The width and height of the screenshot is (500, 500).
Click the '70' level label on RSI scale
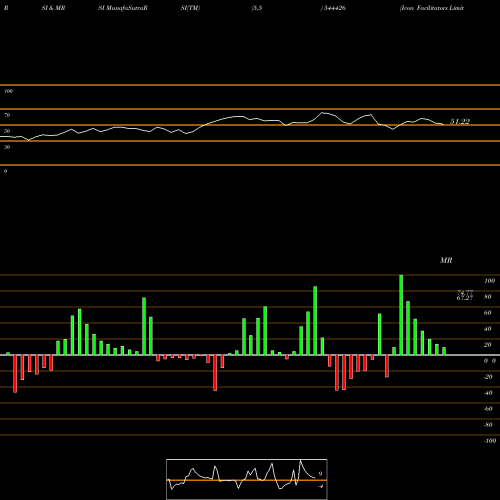[x=7, y=115]
